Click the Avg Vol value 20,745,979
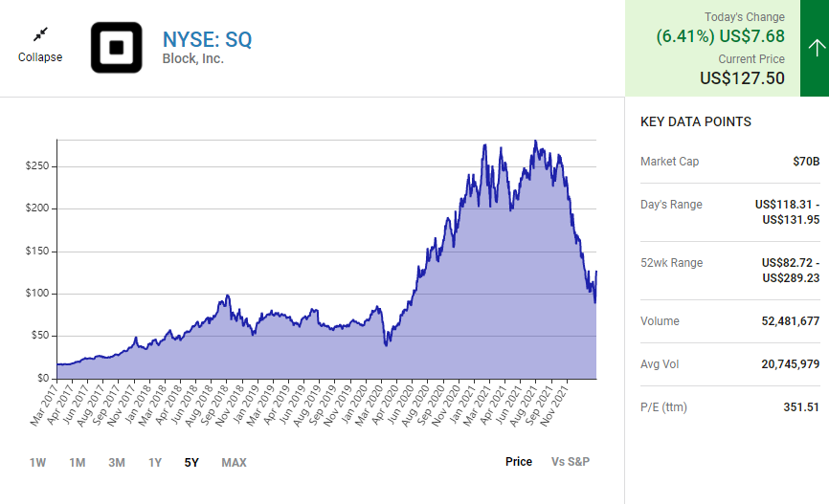The width and height of the screenshot is (829, 504). pos(791,364)
